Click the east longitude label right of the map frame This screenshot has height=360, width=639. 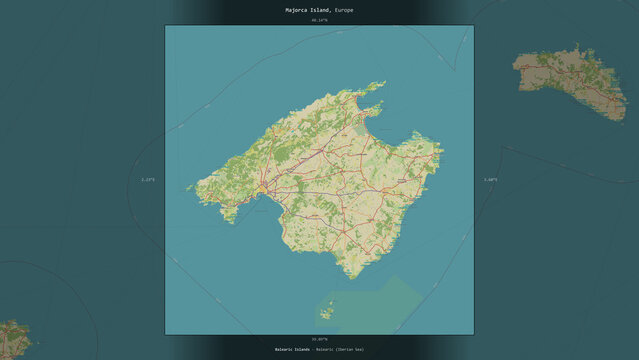(490, 180)
